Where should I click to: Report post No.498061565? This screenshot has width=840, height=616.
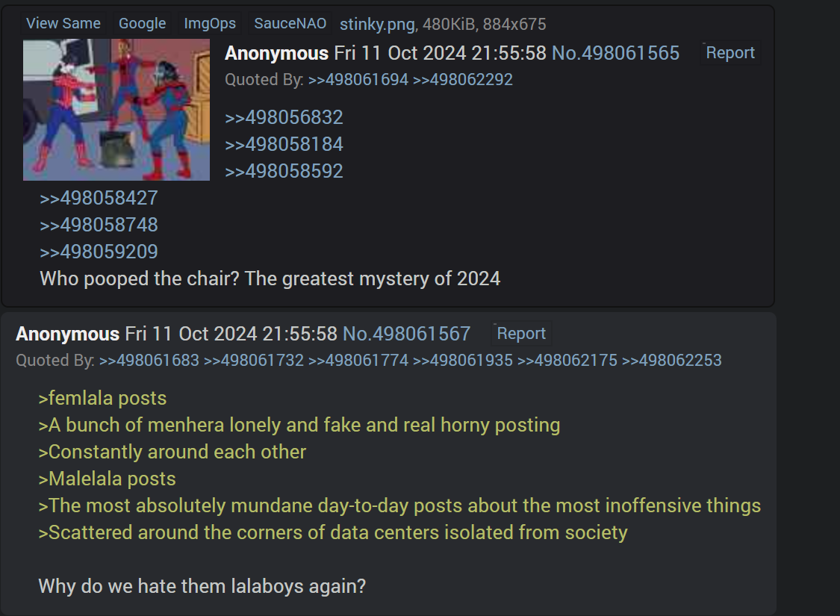coord(730,52)
